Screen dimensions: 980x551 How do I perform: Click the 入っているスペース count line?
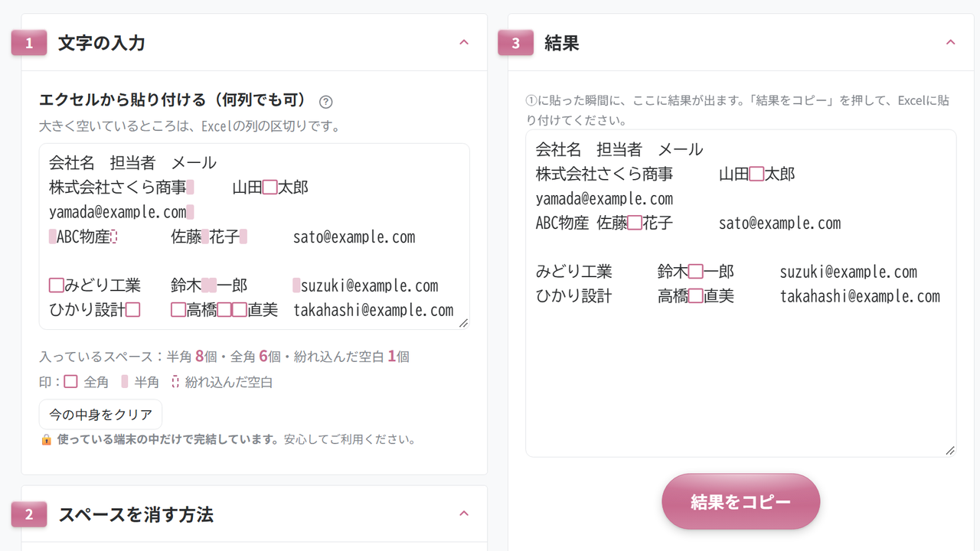click(x=224, y=357)
